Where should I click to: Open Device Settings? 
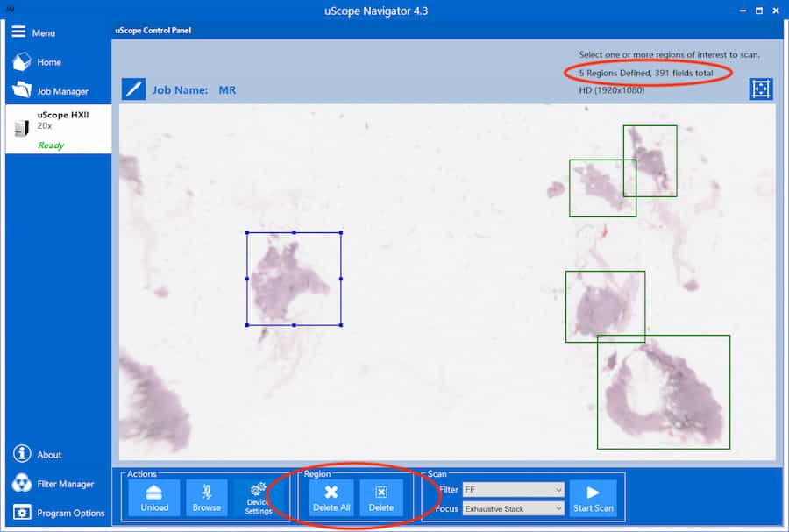click(258, 497)
